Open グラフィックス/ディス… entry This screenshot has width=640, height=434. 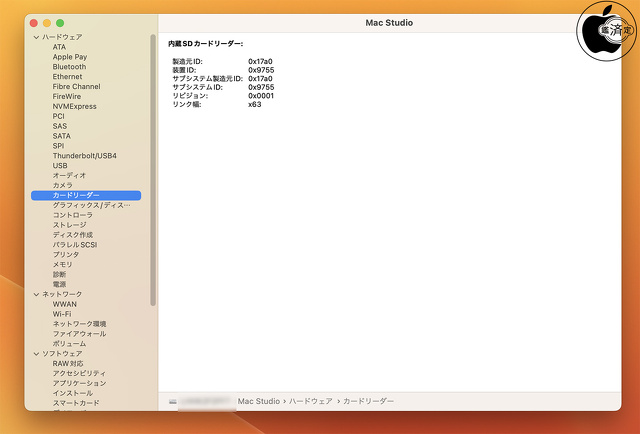click(x=91, y=205)
